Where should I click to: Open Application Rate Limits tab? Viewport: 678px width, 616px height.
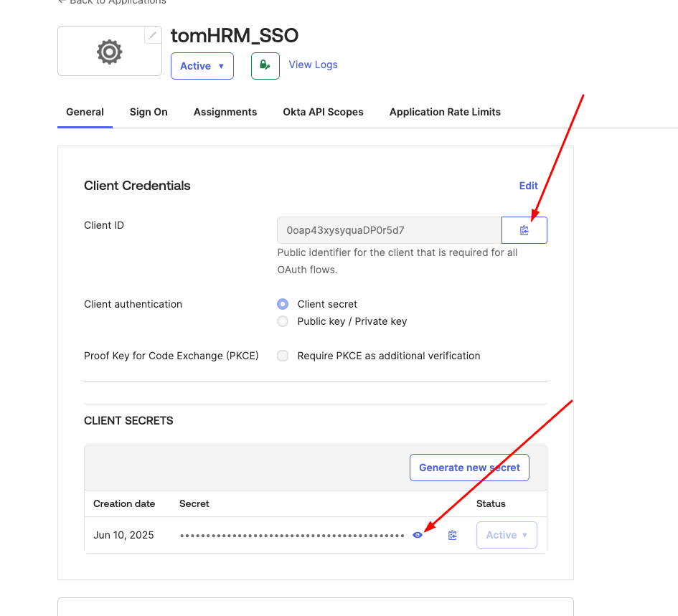(x=445, y=112)
